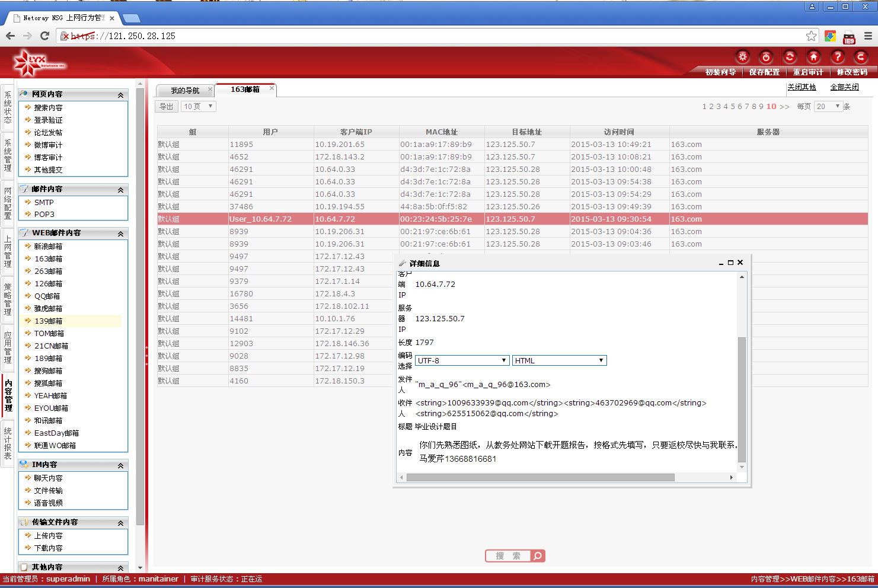Image resolution: width=878 pixels, height=588 pixels.
Task: Collapse the WEB邮件内容 panel
Action: (120, 234)
